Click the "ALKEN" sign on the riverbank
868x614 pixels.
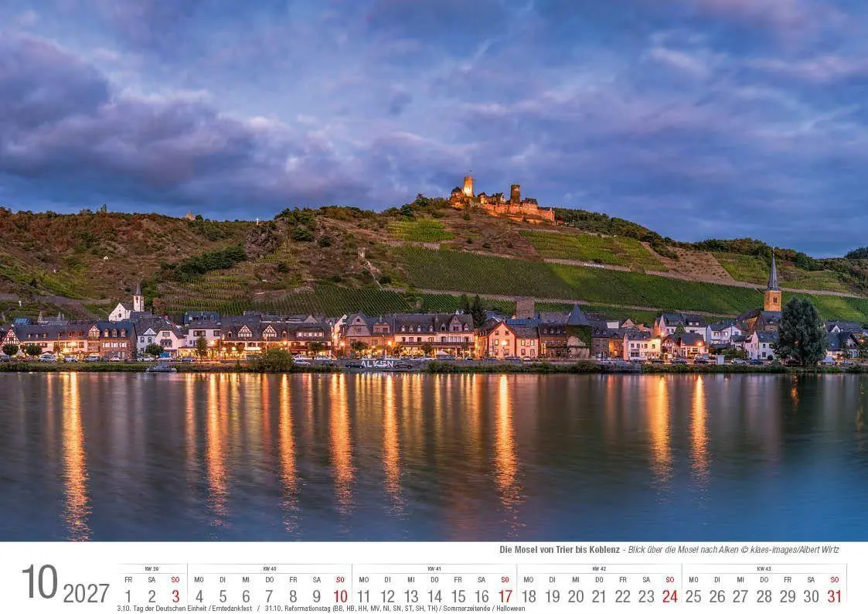[377, 363]
